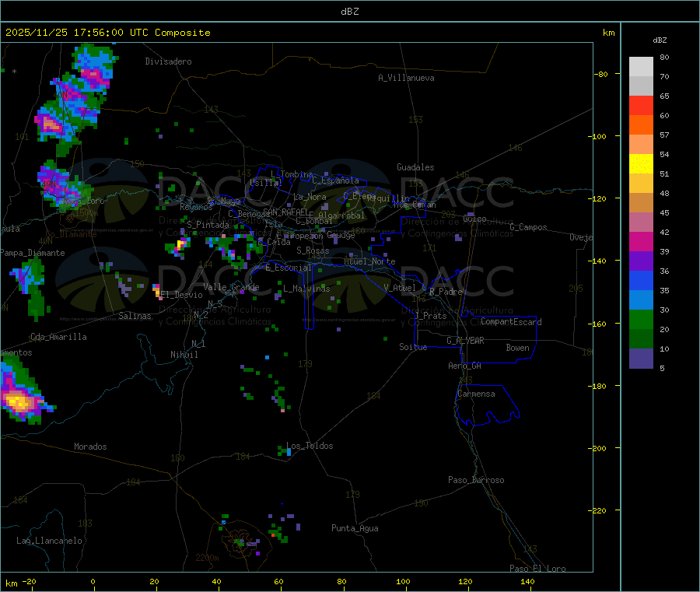Click the dark green 10-20 dBZ legend swatch
This screenshot has width=700, height=592.
pyautogui.click(x=641, y=339)
